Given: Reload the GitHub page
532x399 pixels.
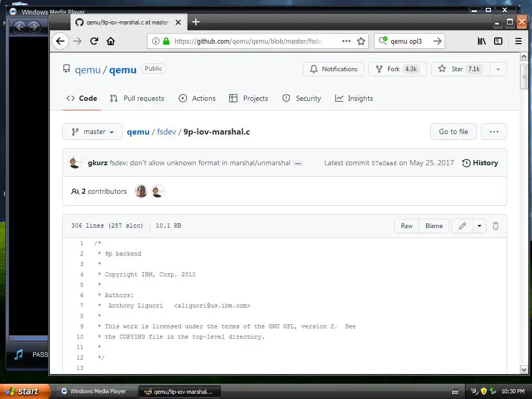Looking at the screenshot, I should coord(94,42).
